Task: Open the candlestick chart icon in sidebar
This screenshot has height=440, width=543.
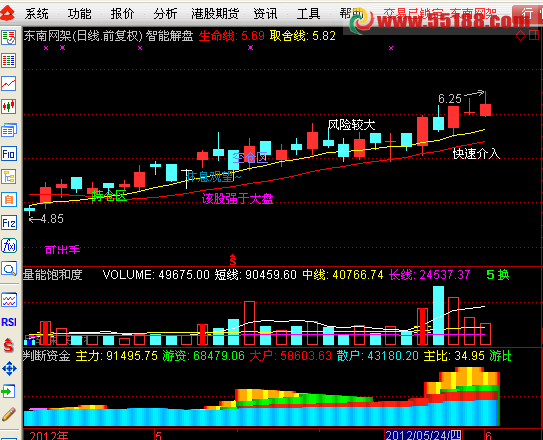Action: [x=9, y=106]
